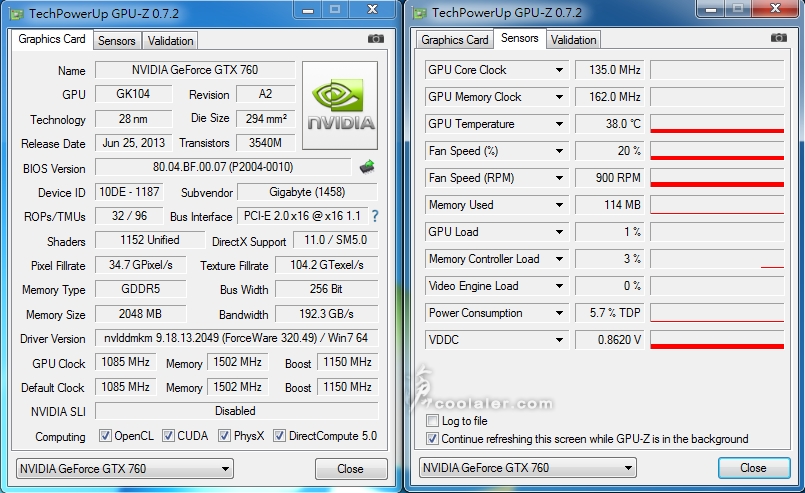The image size is (805, 493).
Task: Click the VDDC history graph
Action: [x=717, y=340]
